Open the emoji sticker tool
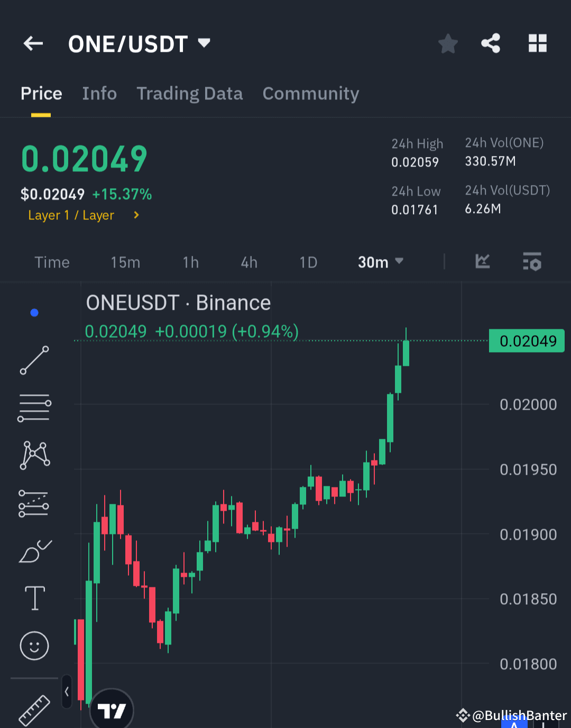The width and height of the screenshot is (571, 728). click(34, 646)
